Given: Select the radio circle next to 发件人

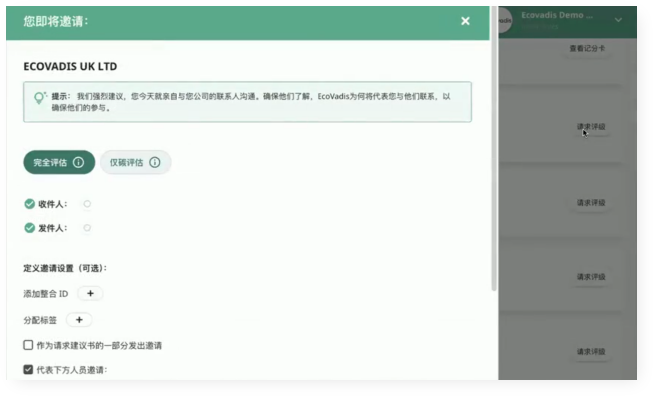Looking at the screenshot, I should coord(87,228).
